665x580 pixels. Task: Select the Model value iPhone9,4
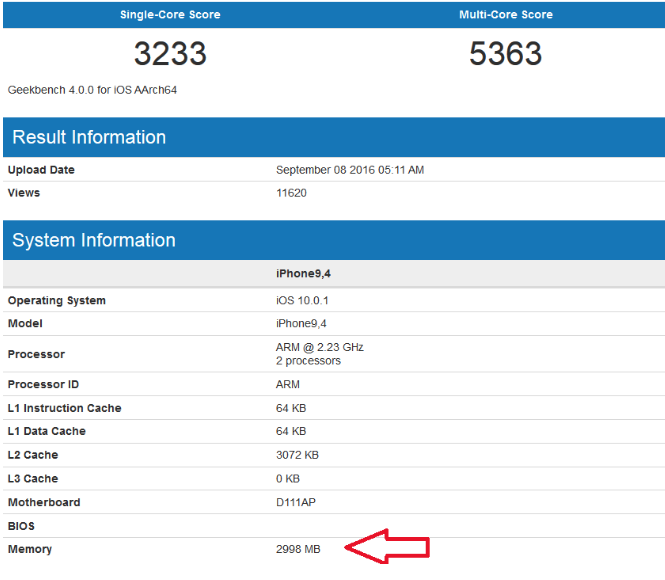pos(301,323)
